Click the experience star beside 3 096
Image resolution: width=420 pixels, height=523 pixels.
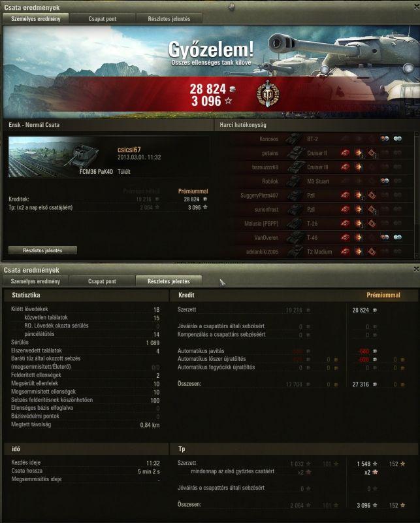tap(229, 101)
